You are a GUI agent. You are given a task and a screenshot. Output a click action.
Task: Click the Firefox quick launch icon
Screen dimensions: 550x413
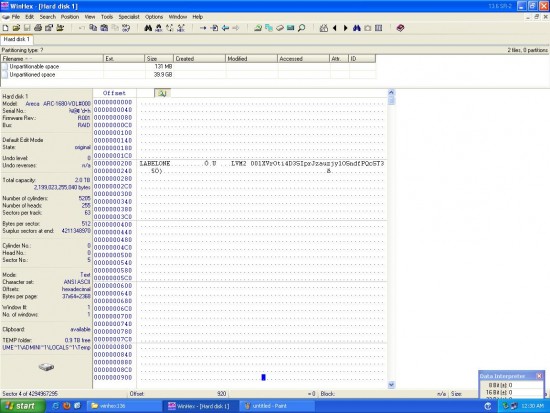66,406
